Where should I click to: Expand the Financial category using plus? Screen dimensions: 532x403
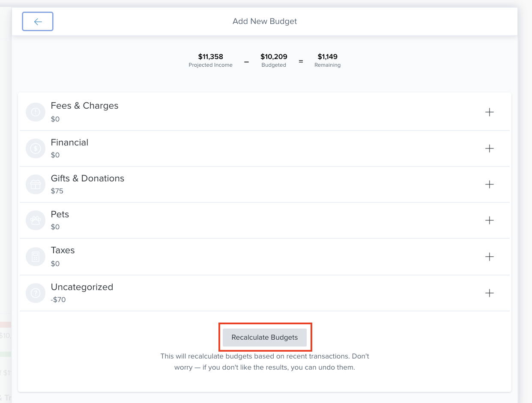click(x=489, y=148)
